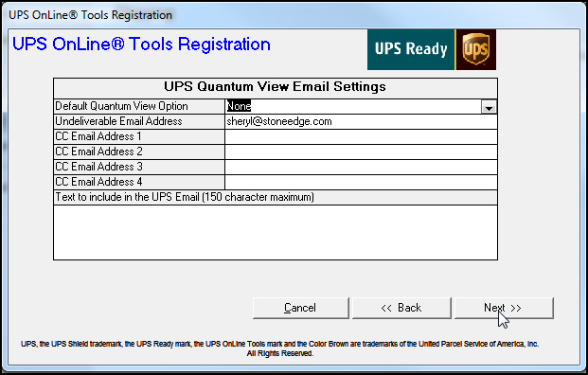The height and width of the screenshot is (375, 588).
Task: Click the UPS Ready teal badge
Action: pos(411,49)
